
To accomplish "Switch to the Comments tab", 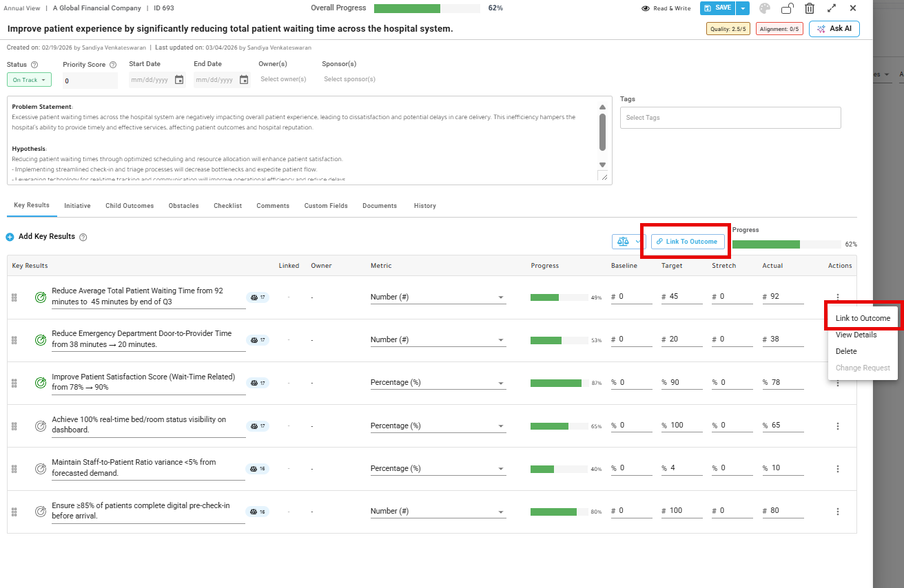I will (273, 206).
